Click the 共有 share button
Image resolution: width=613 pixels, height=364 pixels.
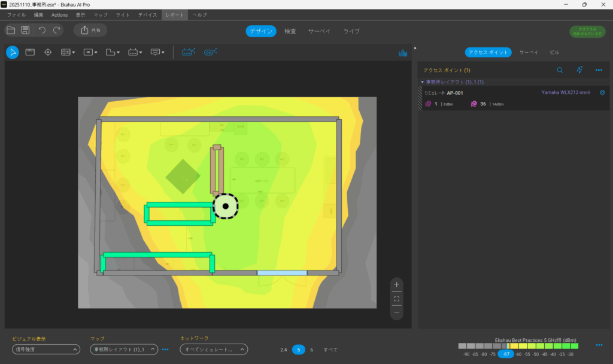coord(90,30)
